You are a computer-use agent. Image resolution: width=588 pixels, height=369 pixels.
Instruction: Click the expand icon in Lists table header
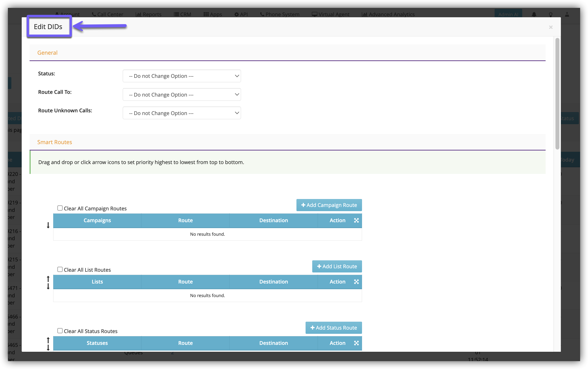(356, 282)
